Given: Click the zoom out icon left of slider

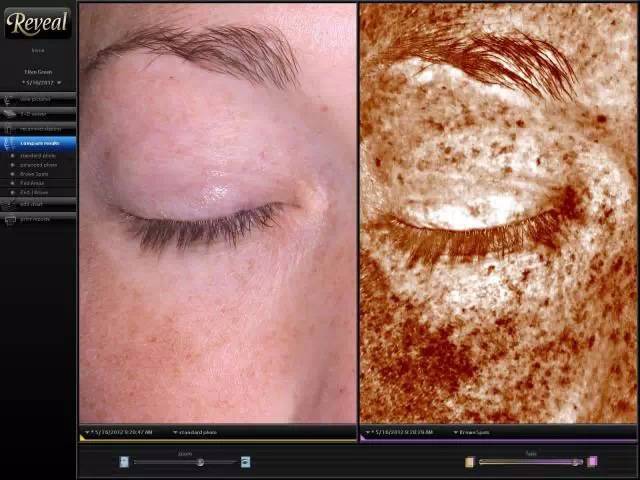Looking at the screenshot, I should (124, 462).
